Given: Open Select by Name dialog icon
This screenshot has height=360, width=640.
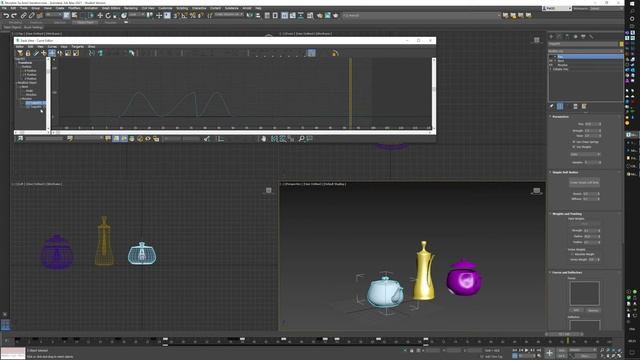Looking at the screenshot, I should (x=75, y=16).
